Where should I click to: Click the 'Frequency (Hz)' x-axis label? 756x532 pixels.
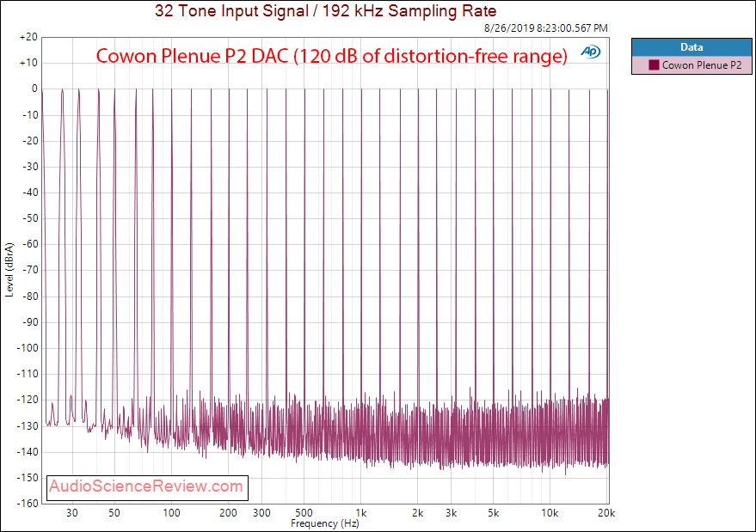coord(324,523)
